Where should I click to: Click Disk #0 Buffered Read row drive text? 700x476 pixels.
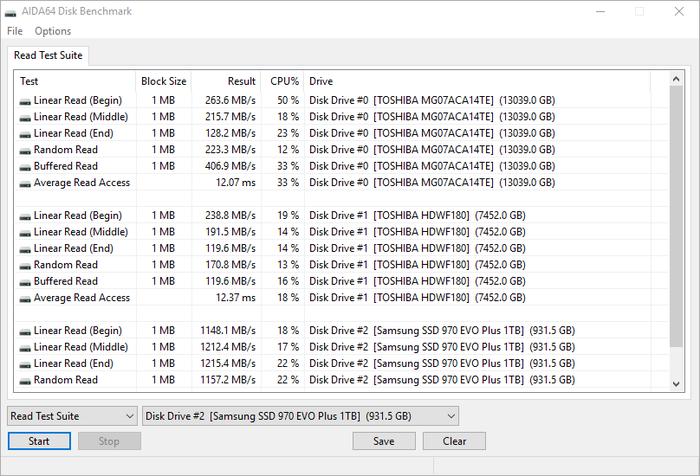pyautogui.click(x=432, y=166)
